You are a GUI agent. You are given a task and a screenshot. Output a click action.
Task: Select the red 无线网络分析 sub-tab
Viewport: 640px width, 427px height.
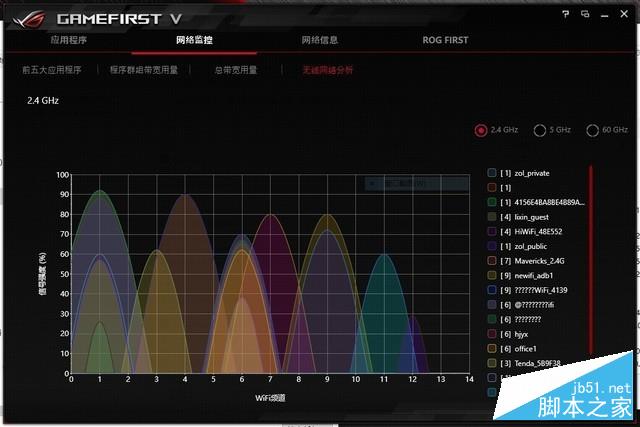point(327,70)
